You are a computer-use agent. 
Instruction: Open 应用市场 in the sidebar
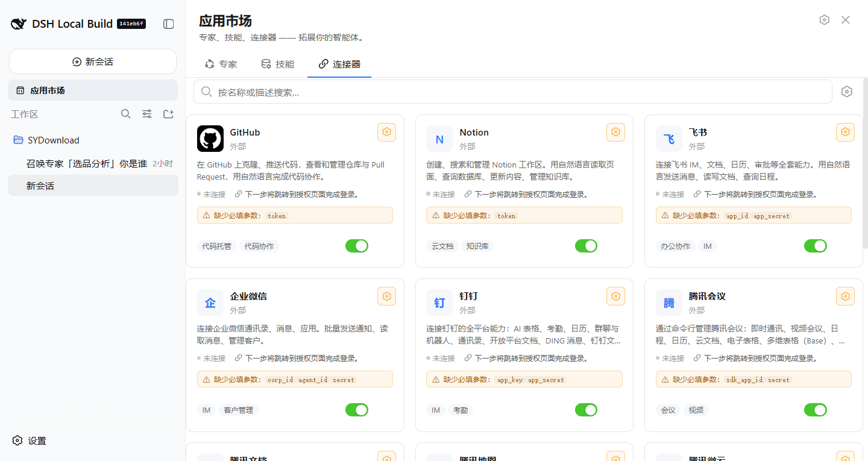93,90
